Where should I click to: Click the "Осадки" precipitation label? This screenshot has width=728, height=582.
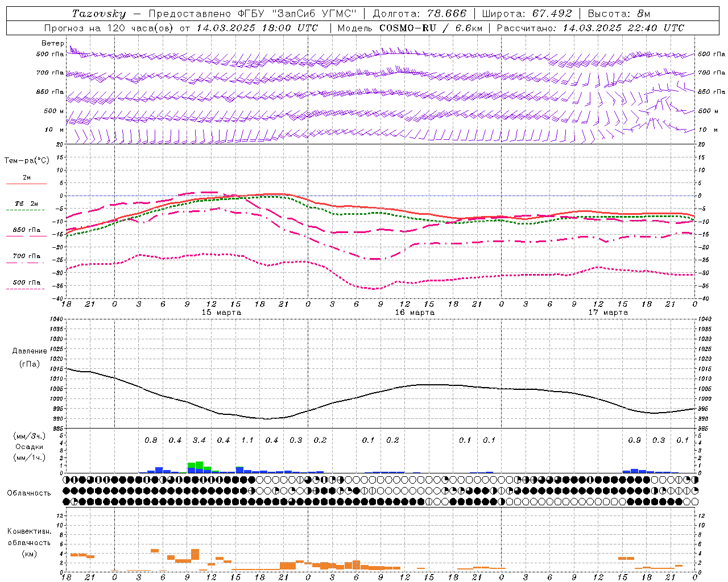coord(30,447)
